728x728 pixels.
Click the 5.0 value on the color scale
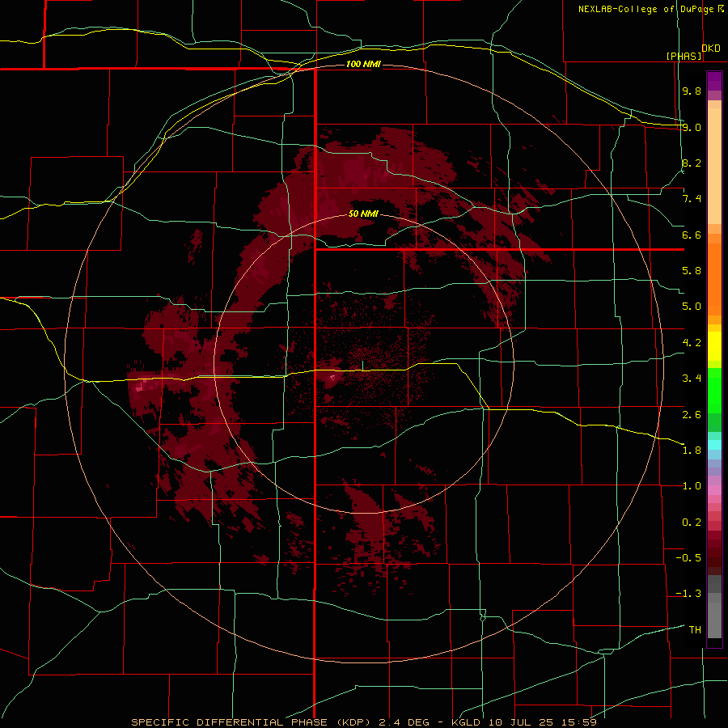[x=692, y=307]
